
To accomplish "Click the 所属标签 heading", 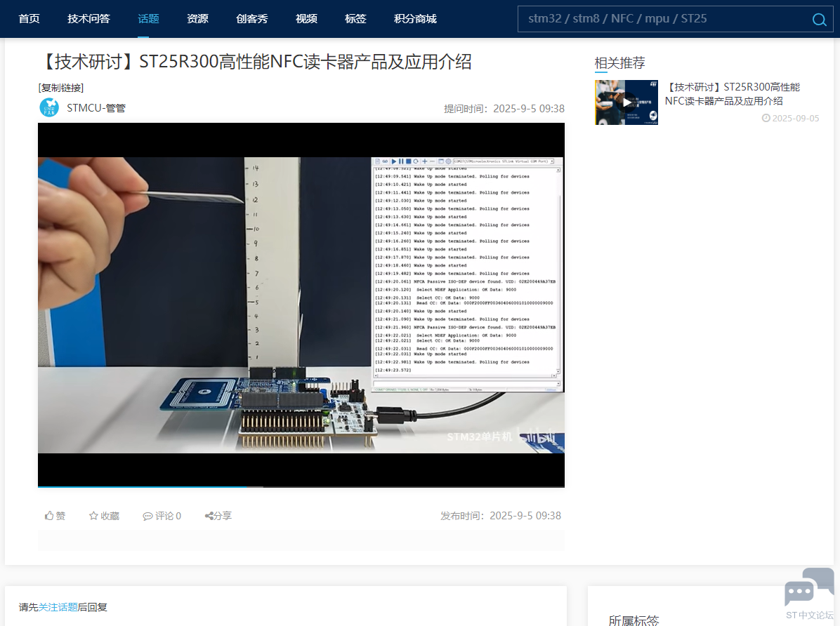I will tap(634, 620).
